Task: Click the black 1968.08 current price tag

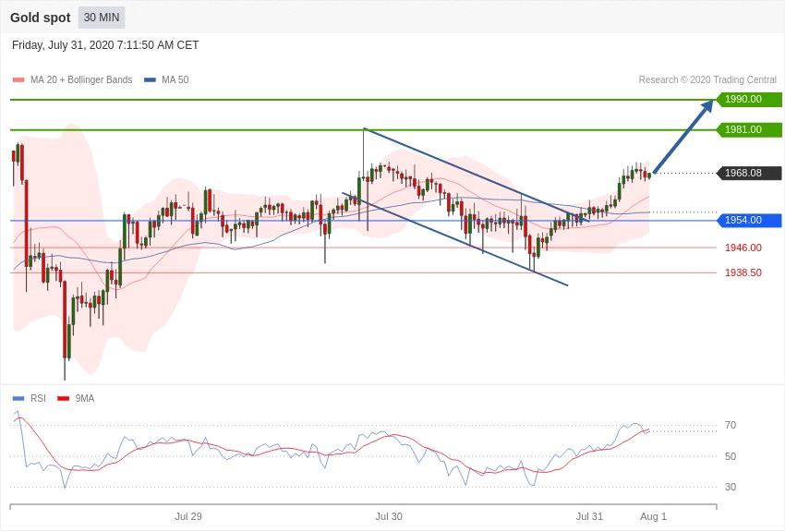Action: (x=750, y=173)
